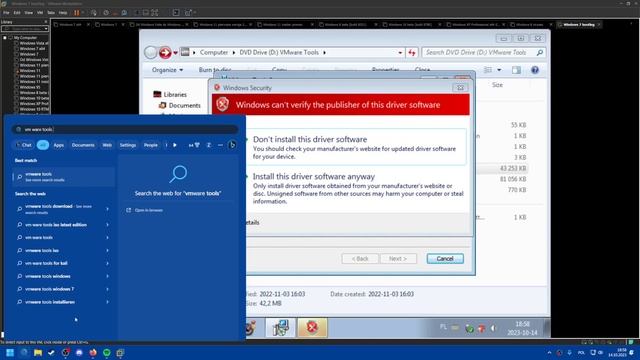This screenshot has width=640, height=360.
Task: Click Cancel in the installer wizard
Action: (x=445, y=258)
